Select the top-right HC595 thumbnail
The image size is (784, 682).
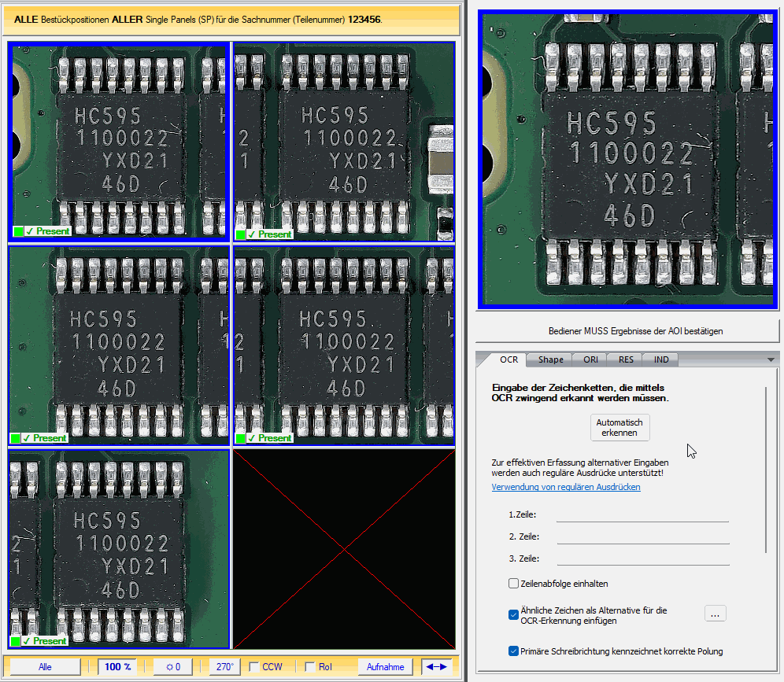pos(344,142)
